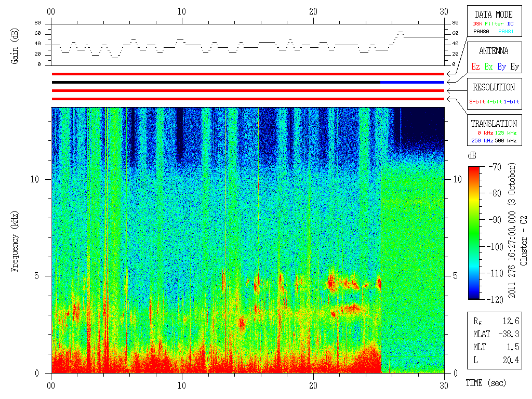Select the green 4-bit resolution label
This screenshot has width=532, height=399.
494,101
